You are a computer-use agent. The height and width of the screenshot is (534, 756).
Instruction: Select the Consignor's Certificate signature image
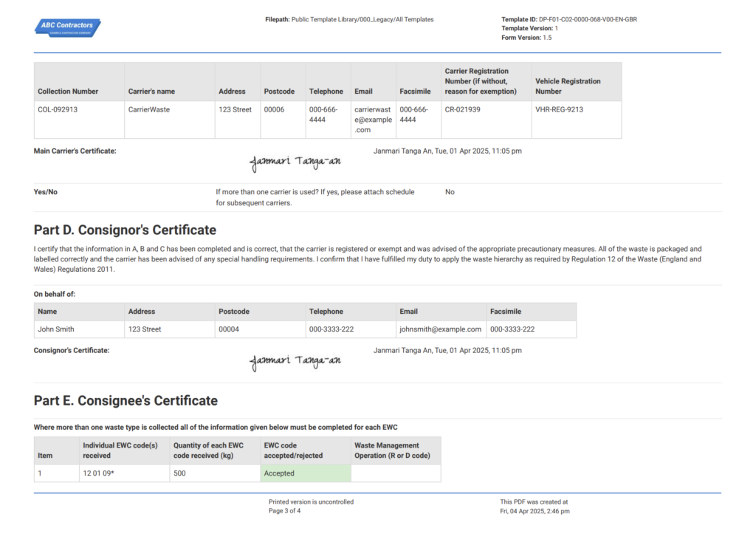pyautogui.click(x=295, y=361)
